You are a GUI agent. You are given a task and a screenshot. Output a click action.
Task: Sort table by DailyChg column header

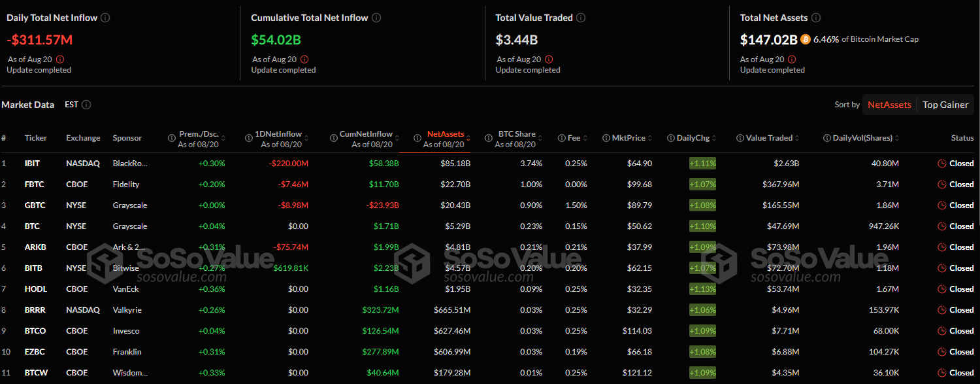(x=695, y=138)
